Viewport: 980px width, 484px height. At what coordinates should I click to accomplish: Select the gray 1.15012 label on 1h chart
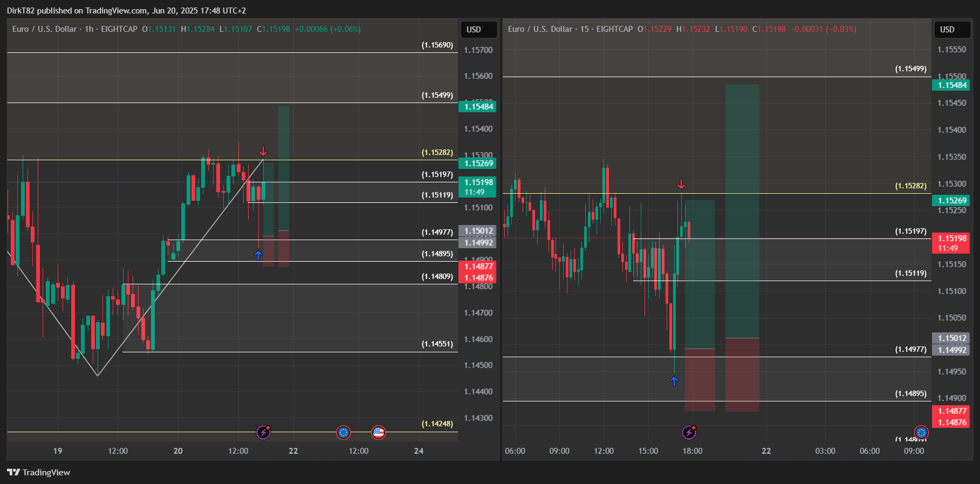point(477,231)
